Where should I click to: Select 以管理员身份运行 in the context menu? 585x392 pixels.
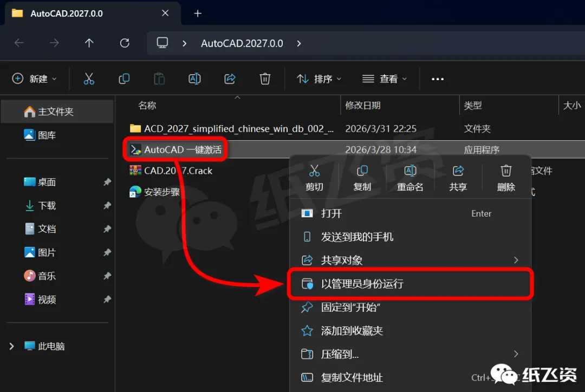(410, 284)
